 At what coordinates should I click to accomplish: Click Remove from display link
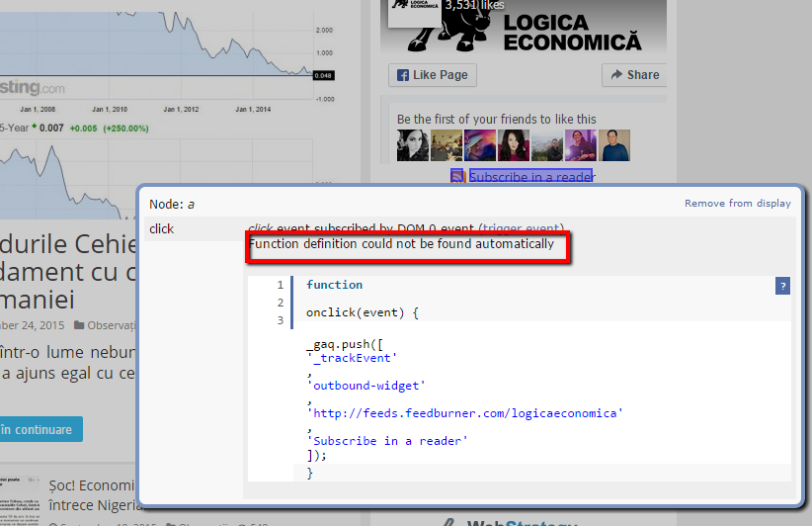click(x=737, y=204)
